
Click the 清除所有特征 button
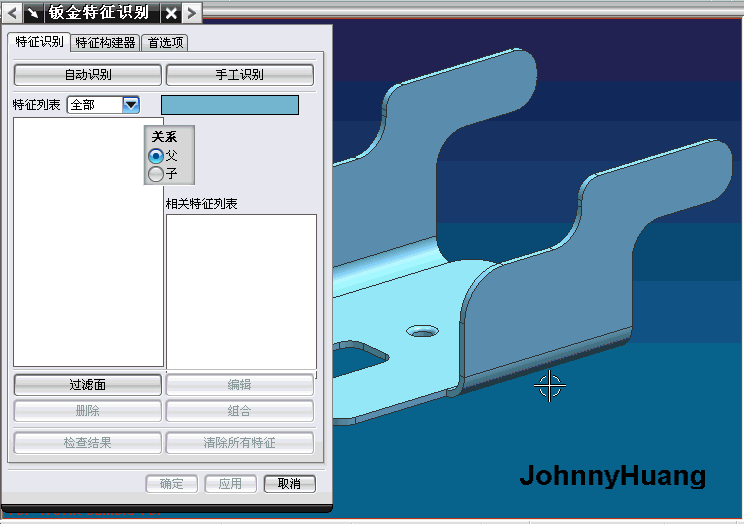tap(240, 443)
